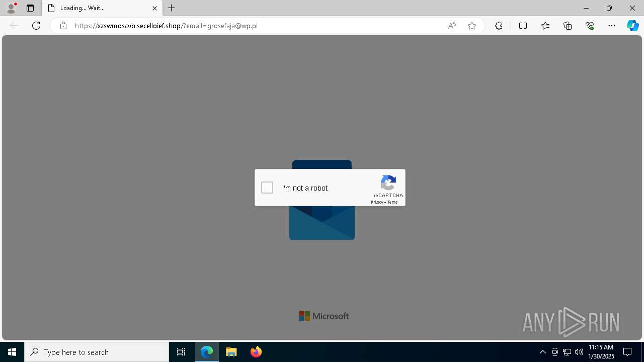Go back to previous page
The image size is (644, 362).
14,26
